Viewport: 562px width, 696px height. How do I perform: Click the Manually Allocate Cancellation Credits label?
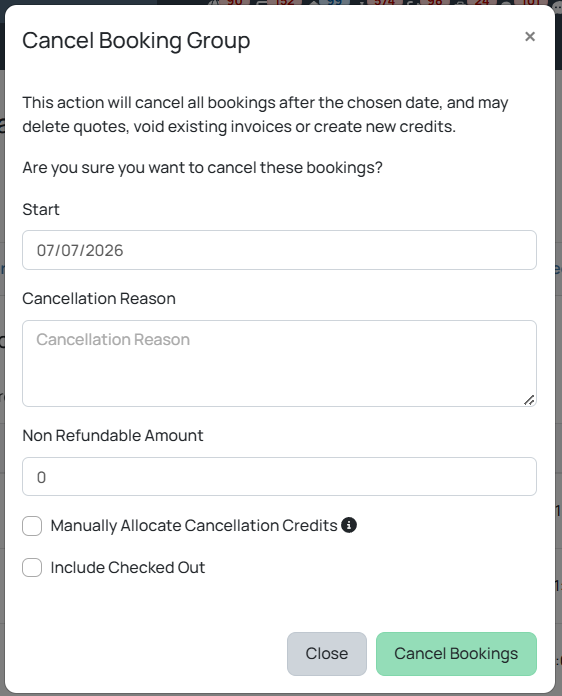click(x=194, y=526)
